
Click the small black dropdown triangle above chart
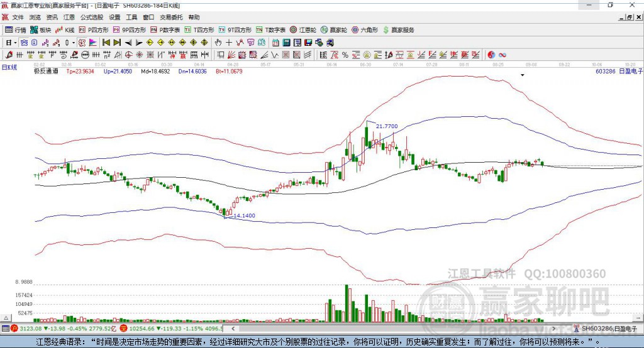pyautogui.click(x=523, y=75)
